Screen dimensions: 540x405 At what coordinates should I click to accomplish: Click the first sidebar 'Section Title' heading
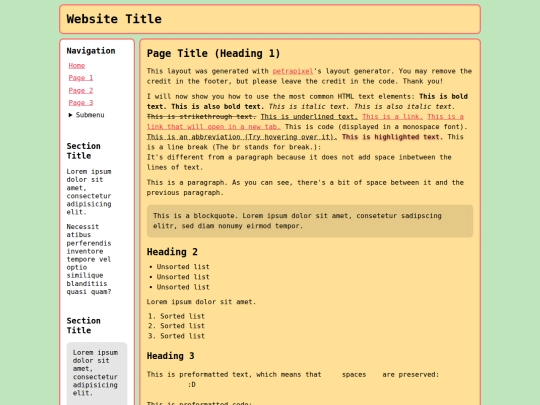pos(84,151)
